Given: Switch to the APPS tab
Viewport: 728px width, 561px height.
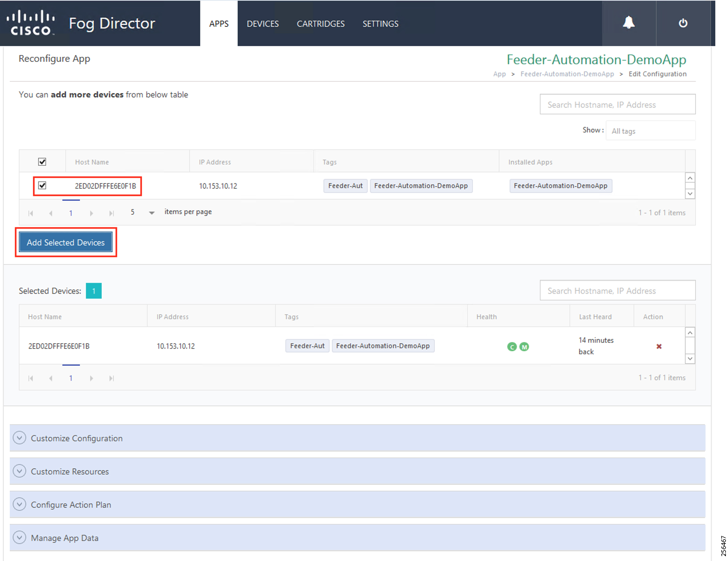Looking at the screenshot, I should pos(219,24).
